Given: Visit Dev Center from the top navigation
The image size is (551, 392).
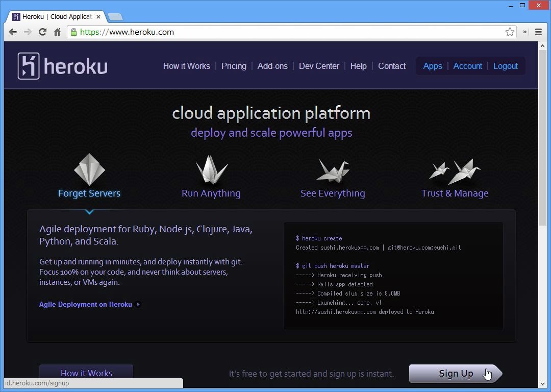Looking at the screenshot, I should [x=319, y=66].
